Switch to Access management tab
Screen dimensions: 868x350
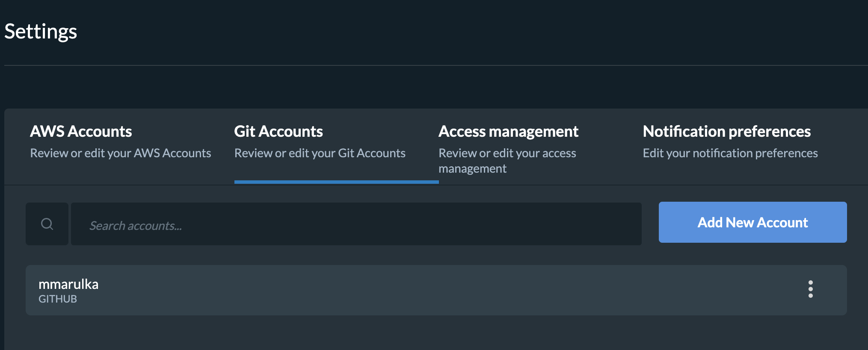click(509, 149)
